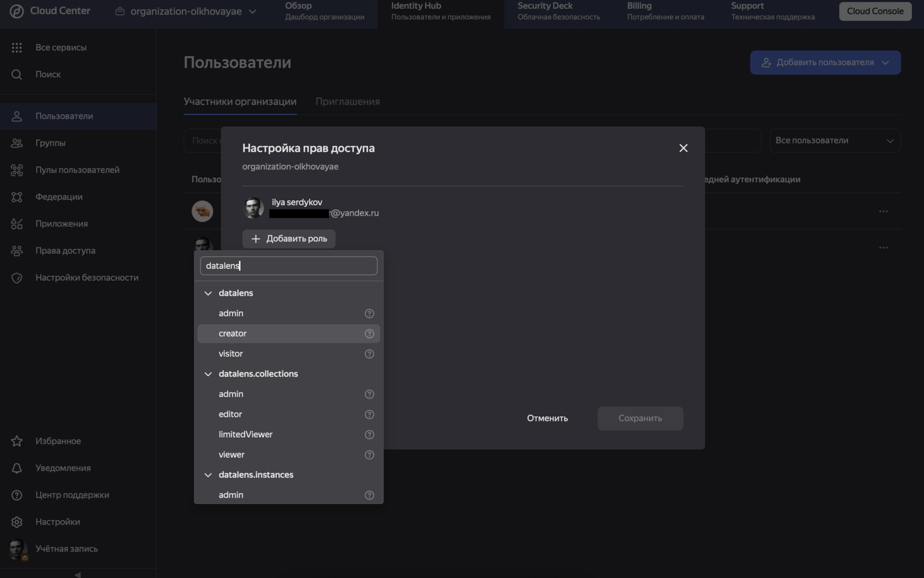Show help for datalens admin role
Viewport: 924px width, 578px height.
(370, 314)
